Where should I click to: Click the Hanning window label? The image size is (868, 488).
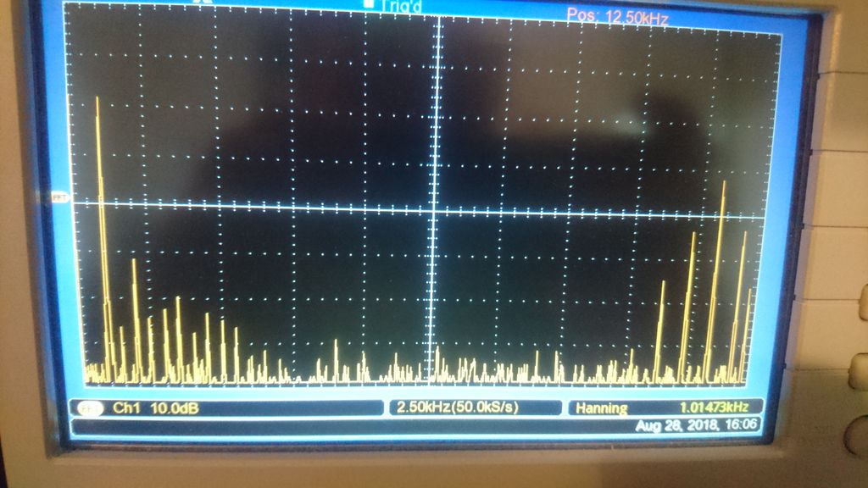(602, 408)
